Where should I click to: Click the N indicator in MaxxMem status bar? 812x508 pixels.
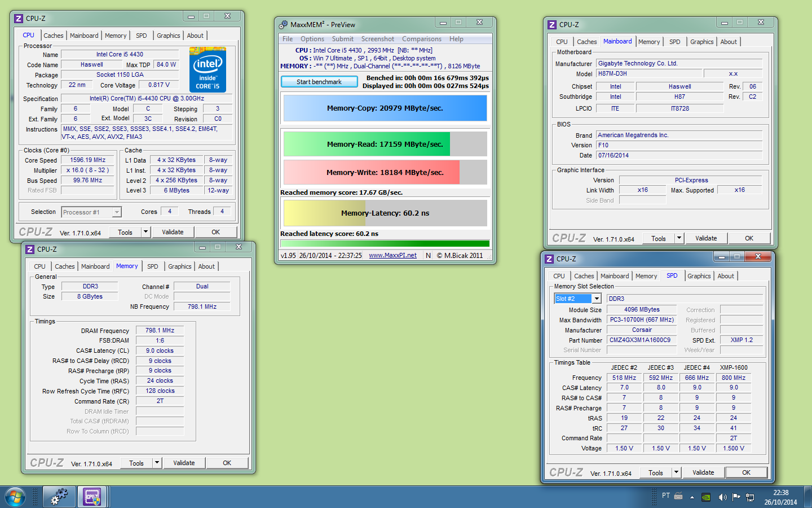coord(428,256)
